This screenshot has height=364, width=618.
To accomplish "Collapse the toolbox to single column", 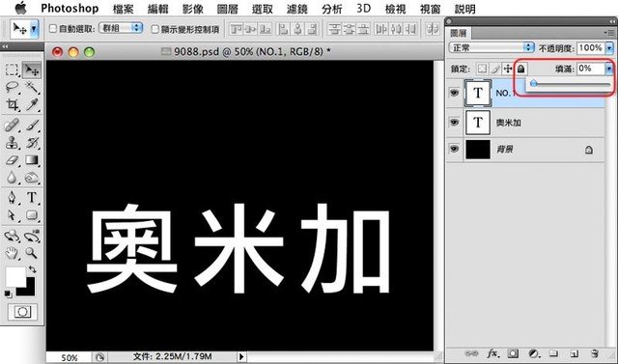I will coord(6,46).
